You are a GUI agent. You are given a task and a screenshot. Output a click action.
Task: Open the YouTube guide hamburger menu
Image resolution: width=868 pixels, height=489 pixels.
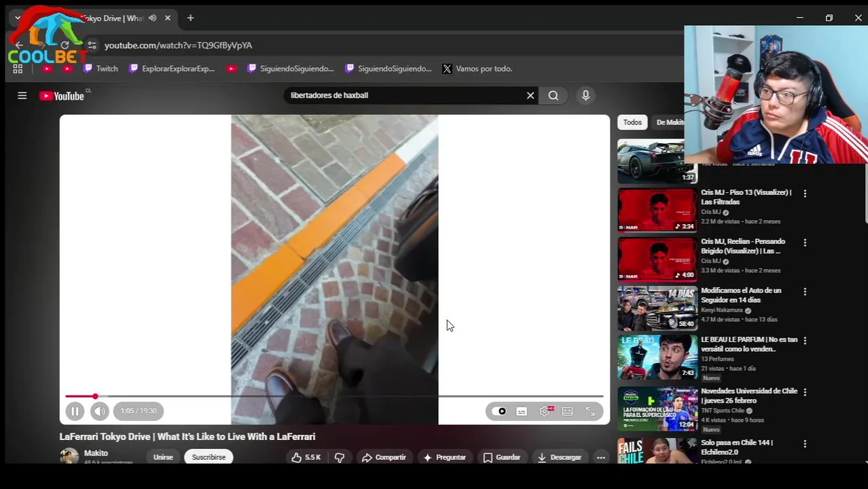coord(22,96)
